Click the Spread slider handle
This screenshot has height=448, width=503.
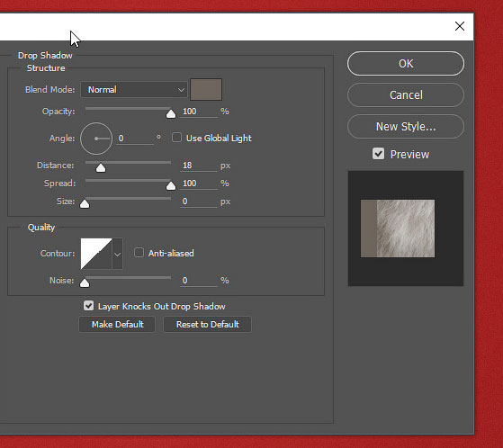[x=171, y=185]
